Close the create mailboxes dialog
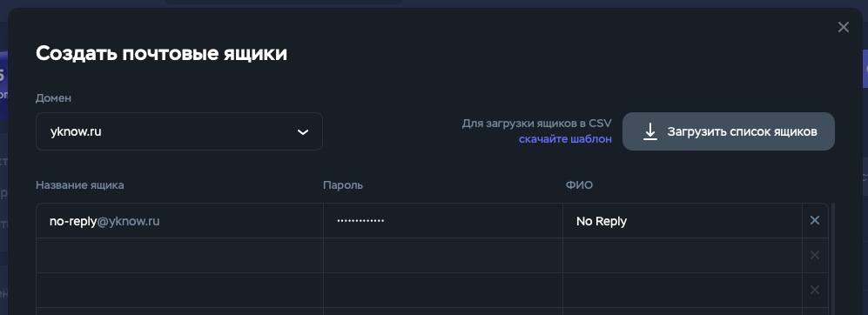Image resolution: width=868 pixels, height=315 pixels. tap(843, 27)
